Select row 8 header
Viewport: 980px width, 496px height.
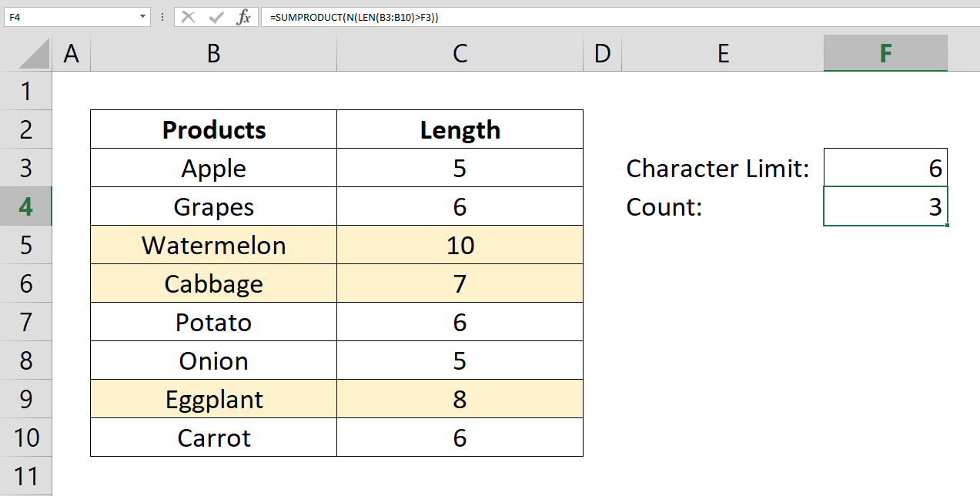point(26,360)
